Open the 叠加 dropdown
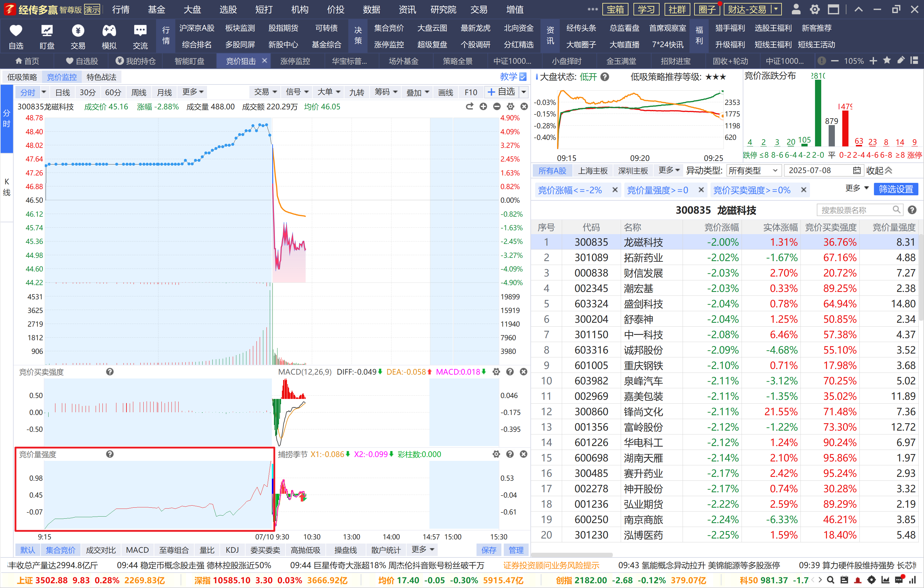 pos(418,92)
